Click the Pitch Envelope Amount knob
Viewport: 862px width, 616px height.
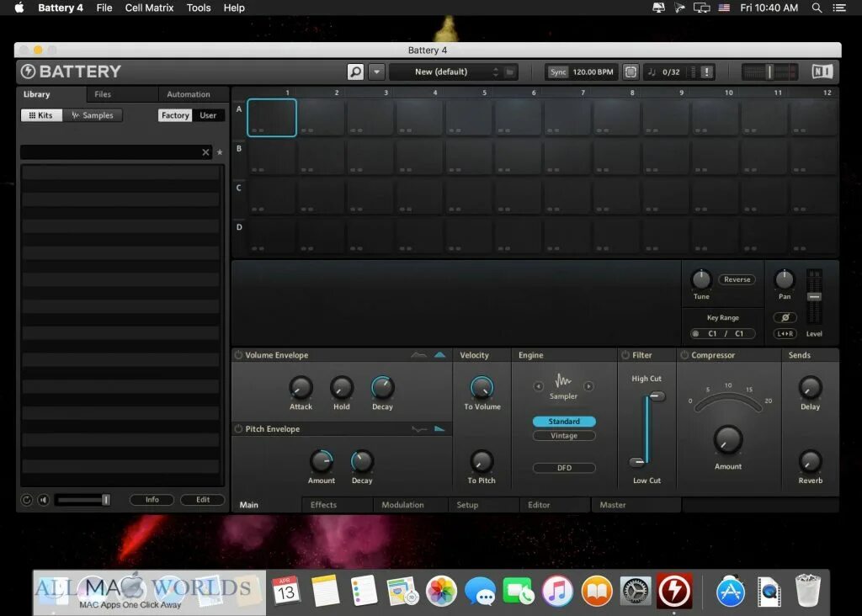coord(322,461)
